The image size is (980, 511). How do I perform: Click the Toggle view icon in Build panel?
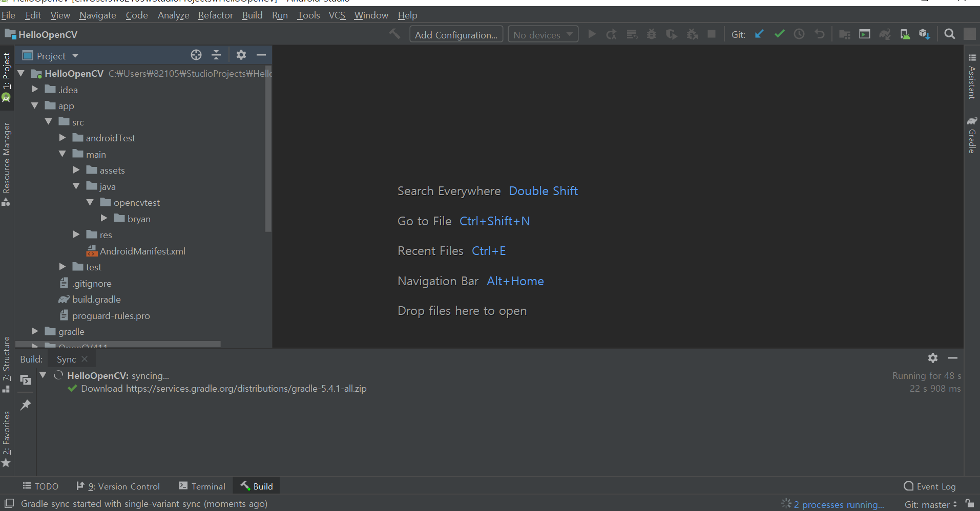pos(25,380)
